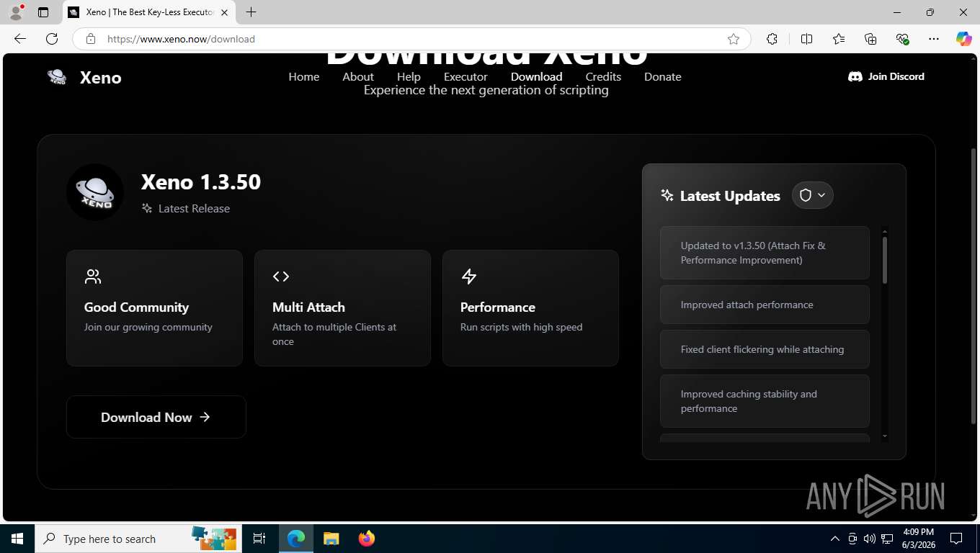
Task: Open tab actions menu icon
Action: click(43, 12)
